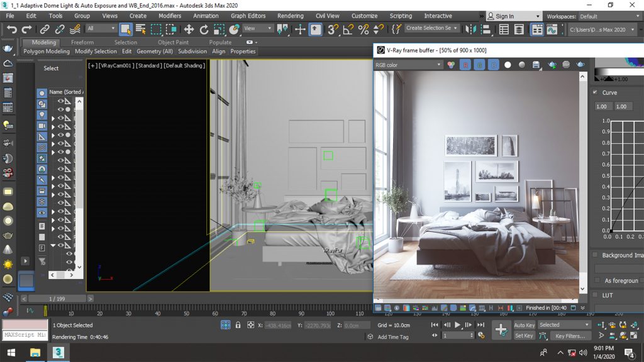Viewport: 644px width, 362px height.
Task: Activate the Unlink Selection tool
Action: coord(60,29)
